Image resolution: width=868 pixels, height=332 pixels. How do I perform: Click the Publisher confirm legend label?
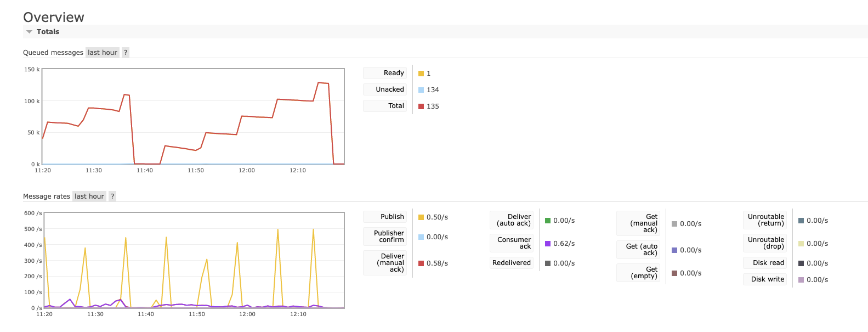[385, 237]
